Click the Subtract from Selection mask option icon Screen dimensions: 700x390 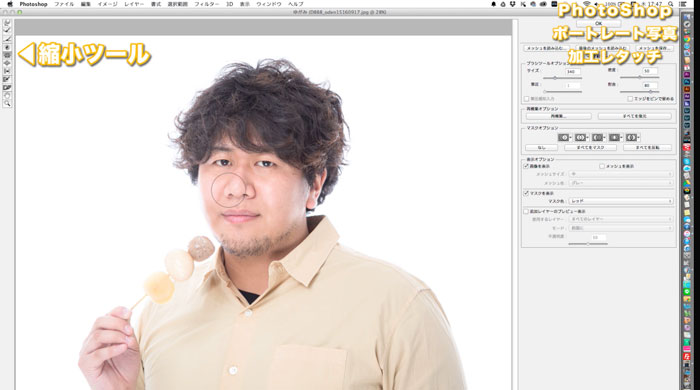598,137
